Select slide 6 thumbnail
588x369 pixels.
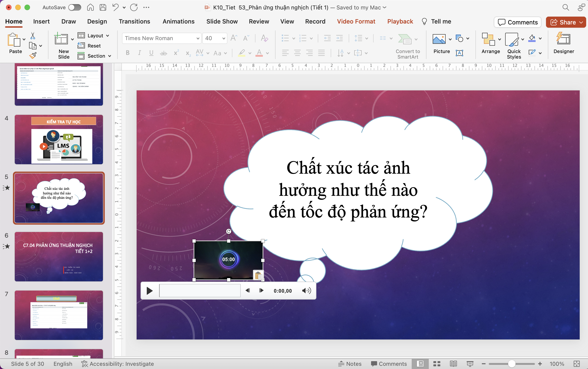point(59,256)
